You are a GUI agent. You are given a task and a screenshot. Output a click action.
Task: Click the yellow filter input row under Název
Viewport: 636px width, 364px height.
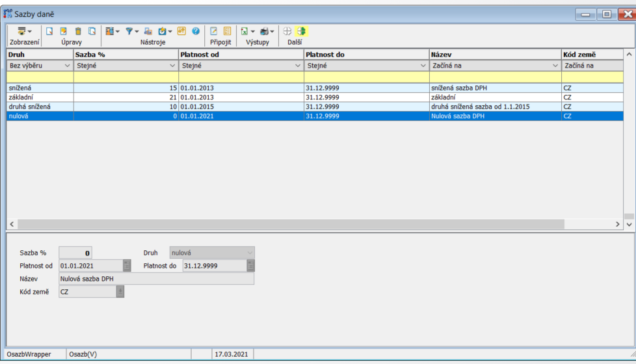(x=494, y=77)
